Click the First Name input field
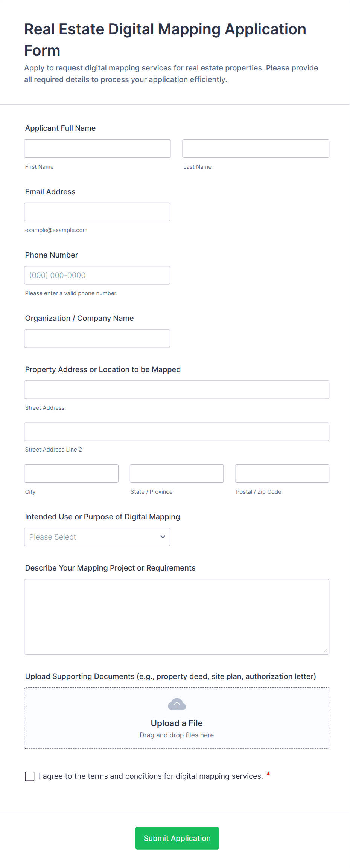Viewport: 350px width, 868px height. pos(97,148)
